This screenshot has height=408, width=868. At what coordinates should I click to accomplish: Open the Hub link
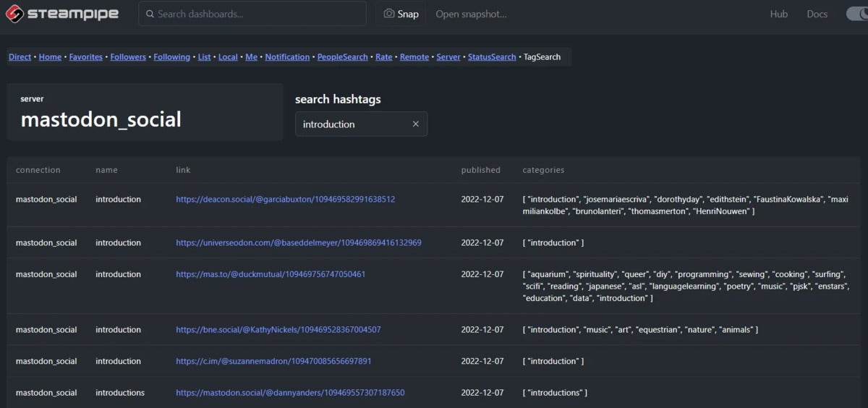coord(779,14)
